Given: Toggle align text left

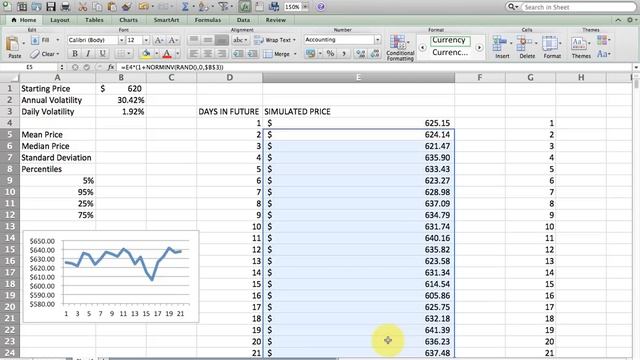Looking at the screenshot, I should point(194,53).
